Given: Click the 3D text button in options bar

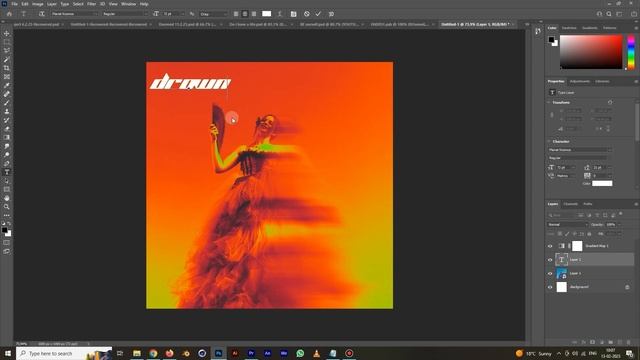Looking at the screenshot, I should (331, 14).
